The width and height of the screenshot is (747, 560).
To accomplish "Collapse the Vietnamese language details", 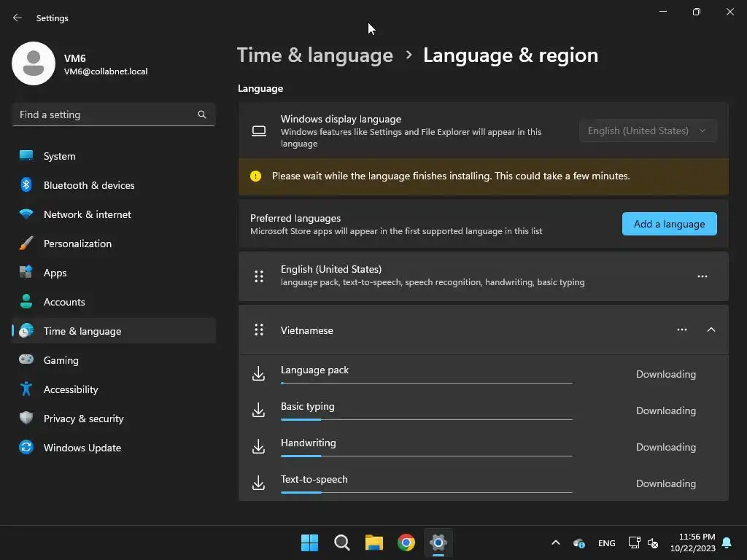I will tap(711, 330).
